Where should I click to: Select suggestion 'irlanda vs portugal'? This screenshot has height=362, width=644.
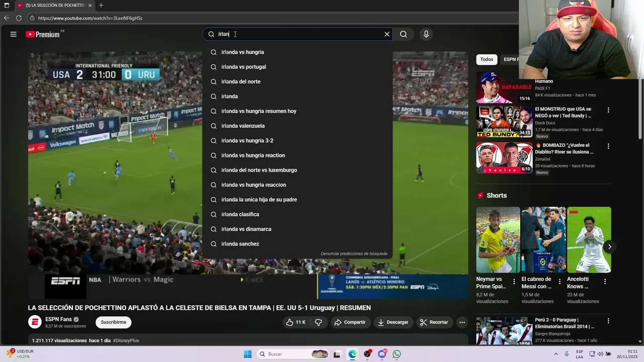click(297, 67)
